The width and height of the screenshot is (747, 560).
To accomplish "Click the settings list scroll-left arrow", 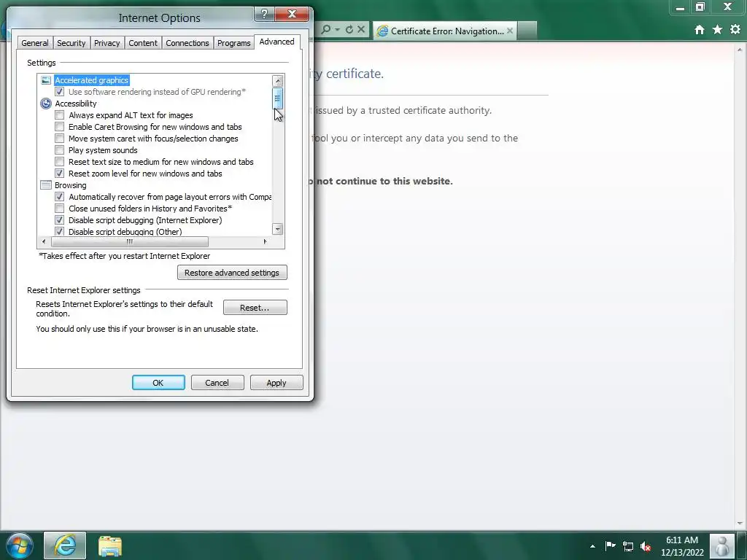I will (44, 241).
